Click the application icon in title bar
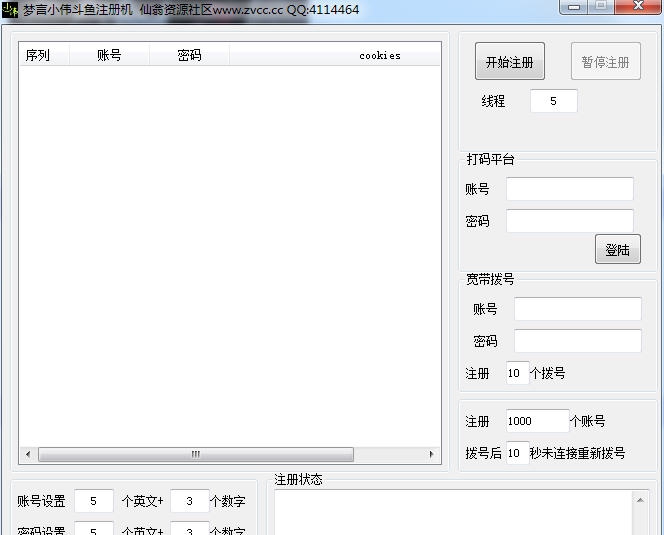 click(10, 9)
